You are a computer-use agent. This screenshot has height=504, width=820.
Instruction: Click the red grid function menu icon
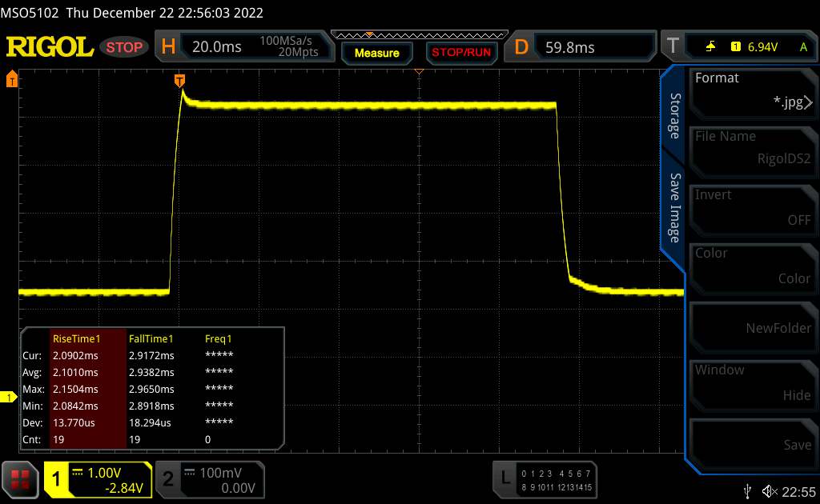[x=20, y=479]
